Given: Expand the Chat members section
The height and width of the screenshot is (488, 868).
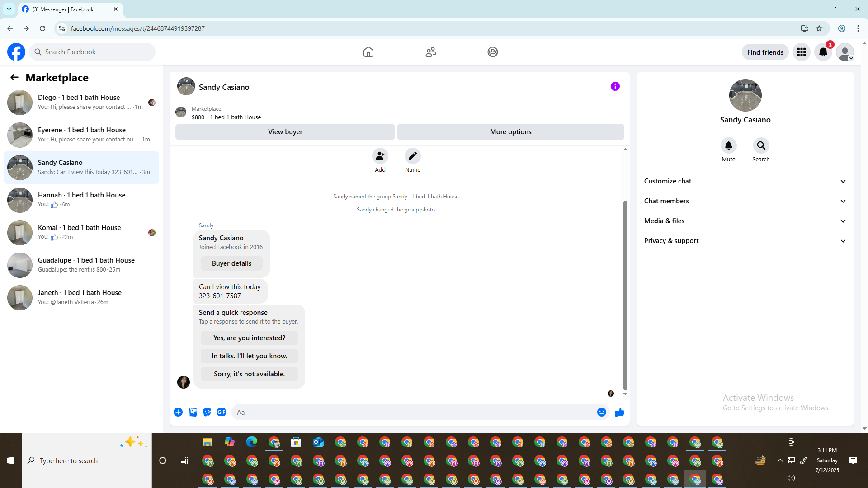Looking at the screenshot, I should pos(745,201).
